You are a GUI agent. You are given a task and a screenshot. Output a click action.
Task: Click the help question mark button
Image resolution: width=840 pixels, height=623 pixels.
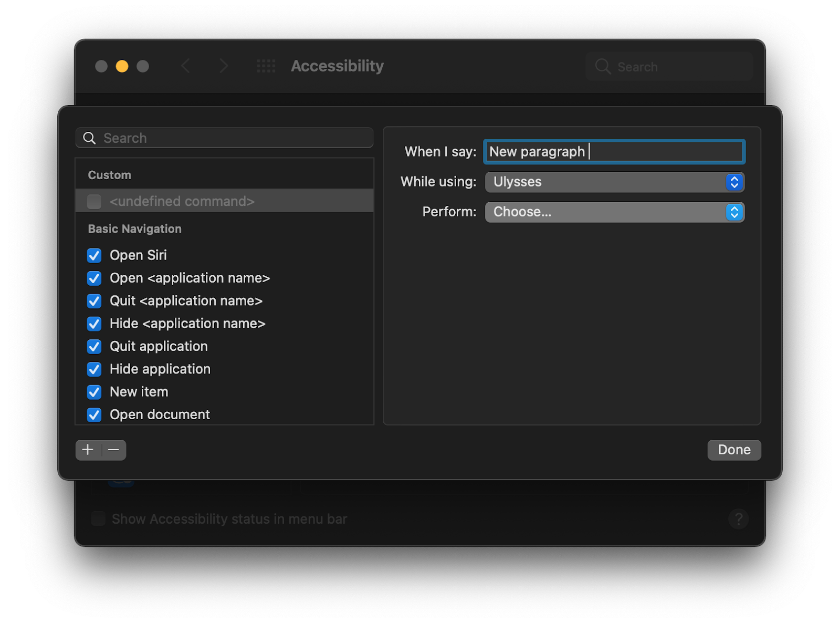tap(738, 519)
